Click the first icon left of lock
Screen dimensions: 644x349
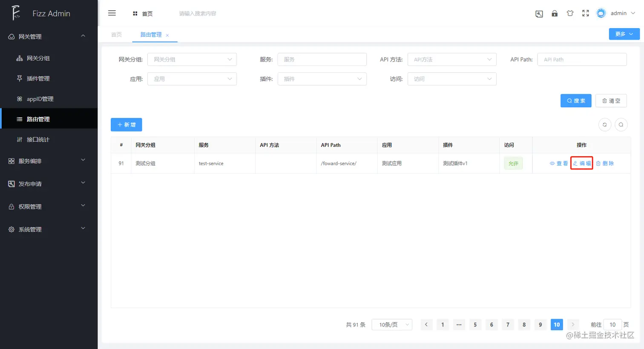click(539, 14)
